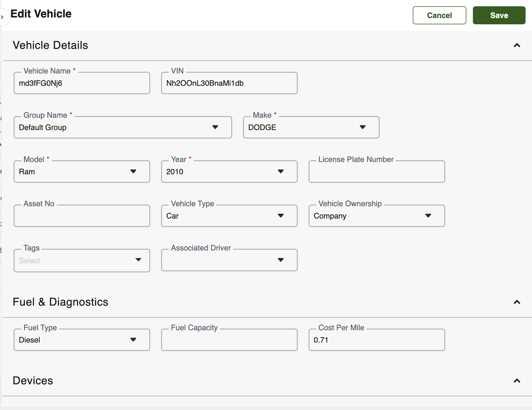
Task: Collapse the Vehicle Details section
Action: pyautogui.click(x=517, y=45)
